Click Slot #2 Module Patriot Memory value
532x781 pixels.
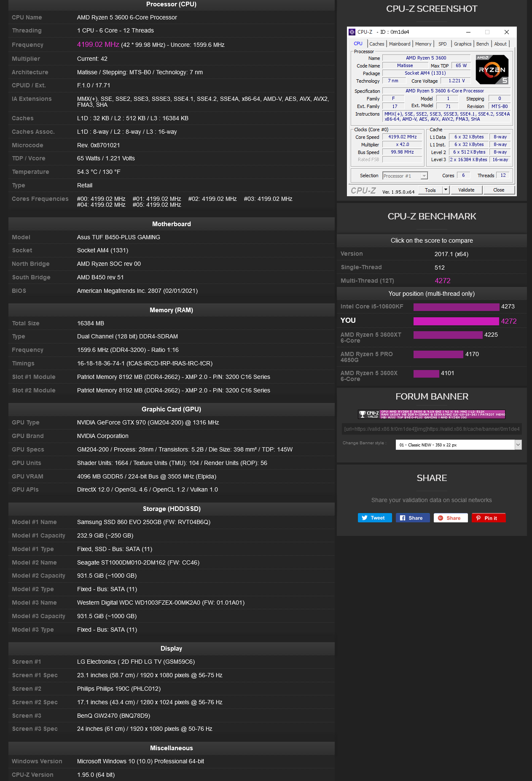pyautogui.click(x=174, y=390)
